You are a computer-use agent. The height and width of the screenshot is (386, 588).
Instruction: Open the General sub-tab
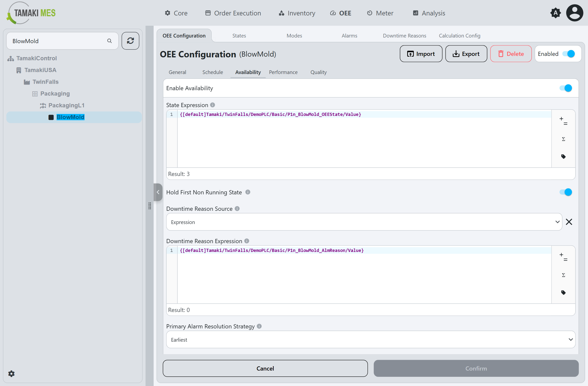[x=177, y=72]
